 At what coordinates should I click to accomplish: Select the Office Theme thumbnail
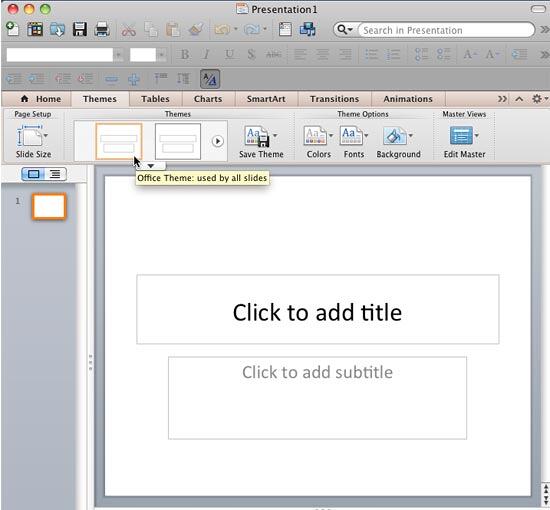pos(119,141)
